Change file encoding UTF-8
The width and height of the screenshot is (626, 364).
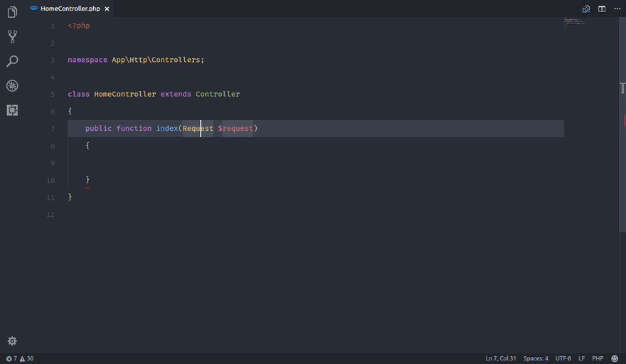pyautogui.click(x=563, y=358)
